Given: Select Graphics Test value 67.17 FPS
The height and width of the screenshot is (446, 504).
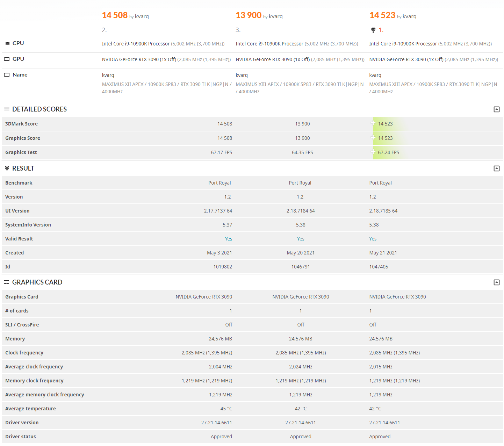Looking at the screenshot, I should pos(222,152).
